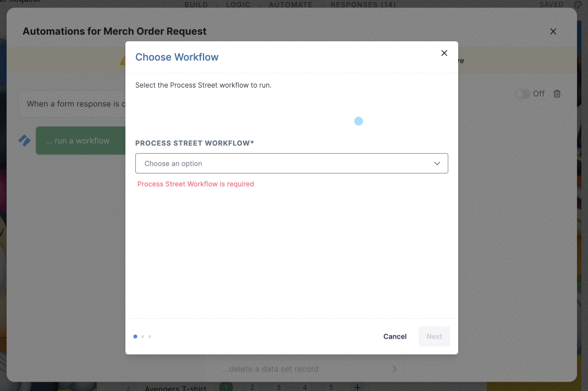Click the plus icon in the Avengers T-shirt row

(358, 387)
